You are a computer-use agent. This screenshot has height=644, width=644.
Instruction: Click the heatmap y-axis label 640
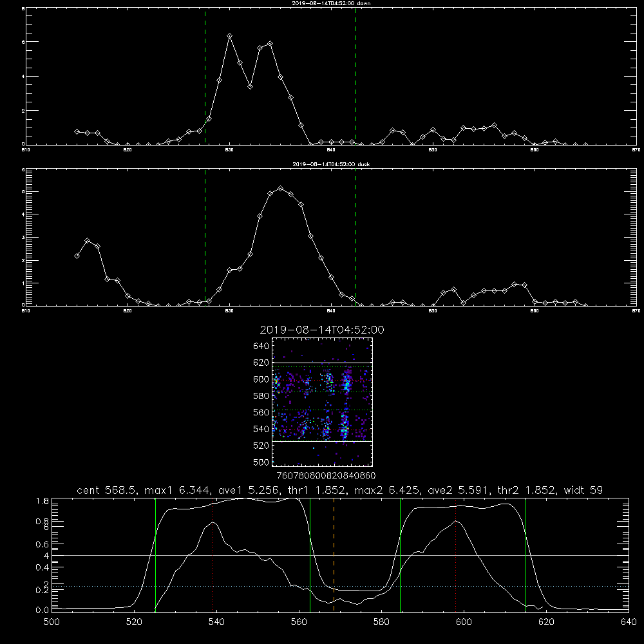click(261, 346)
